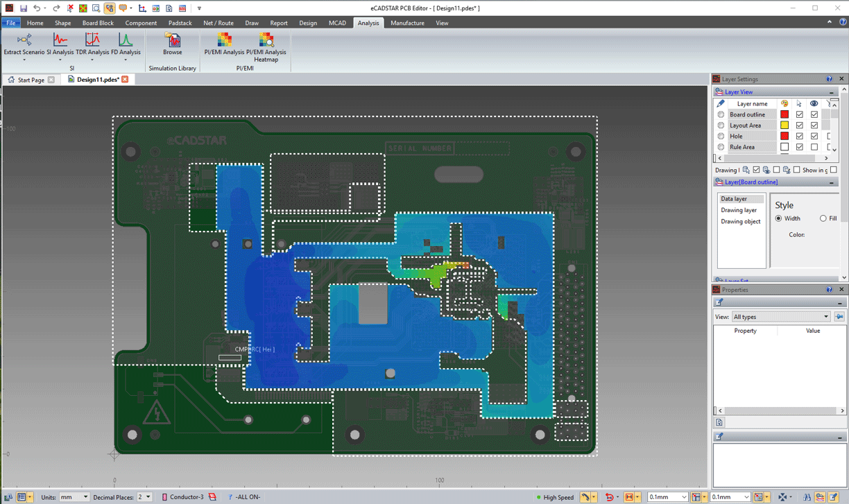Collapse the Layer[Board outline] section
This screenshot has height=504, width=849.
[x=832, y=182]
